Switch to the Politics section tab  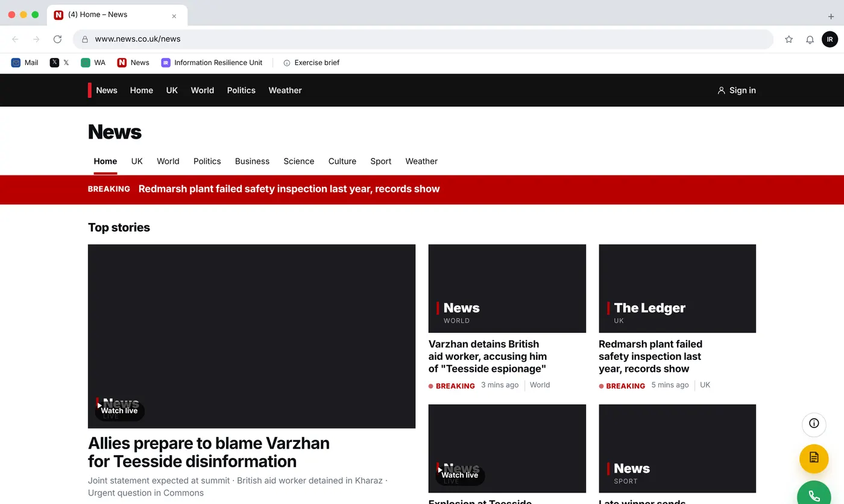point(207,162)
